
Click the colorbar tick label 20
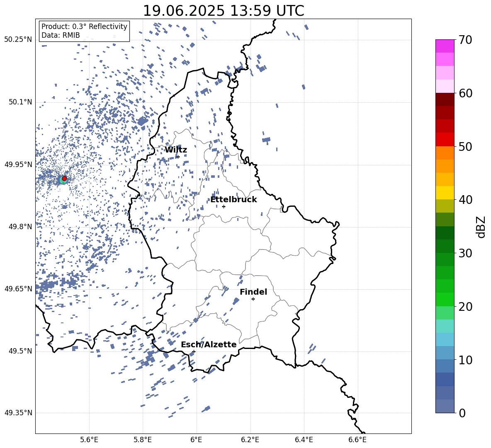pyautogui.click(x=465, y=307)
